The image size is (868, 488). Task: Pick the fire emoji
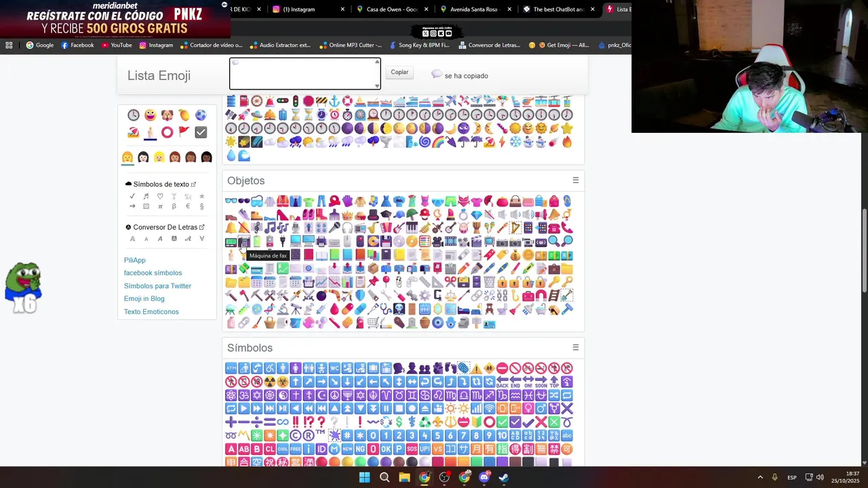(x=567, y=142)
